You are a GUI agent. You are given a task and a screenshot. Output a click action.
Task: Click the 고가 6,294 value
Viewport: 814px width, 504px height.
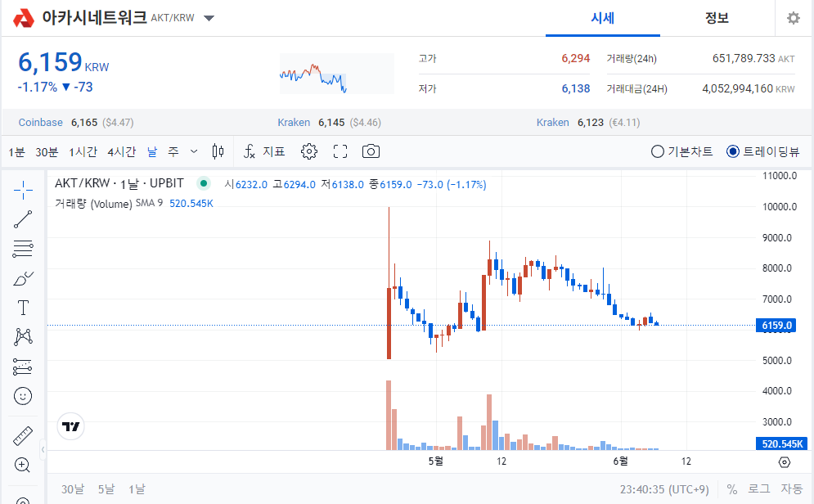(x=576, y=59)
